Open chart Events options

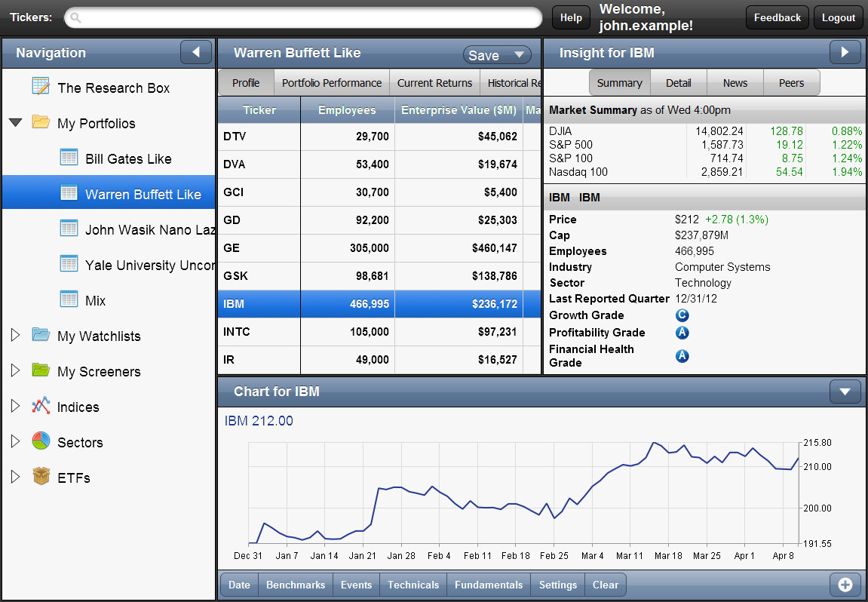coord(357,585)
